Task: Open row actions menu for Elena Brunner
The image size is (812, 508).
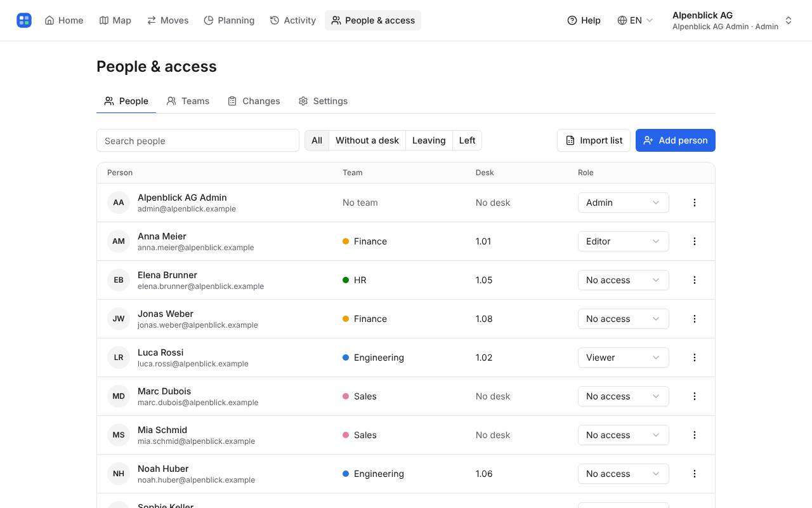Action: (x=695, y=280)
